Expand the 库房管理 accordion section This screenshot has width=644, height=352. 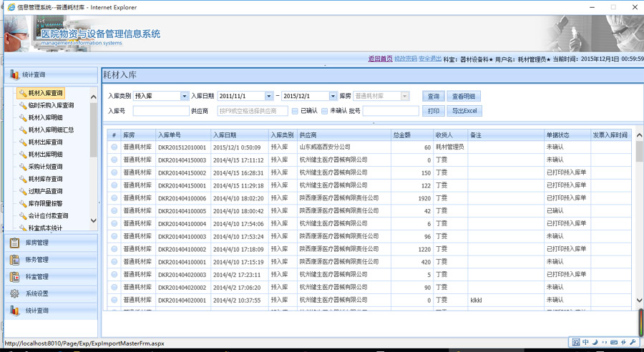click(51, 243)
